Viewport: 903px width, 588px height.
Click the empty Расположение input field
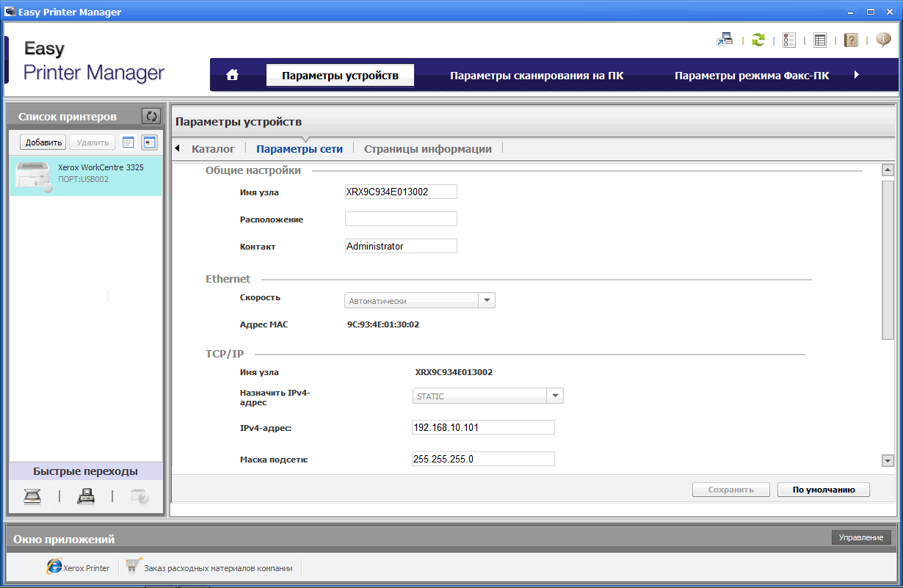coord(401,219)
